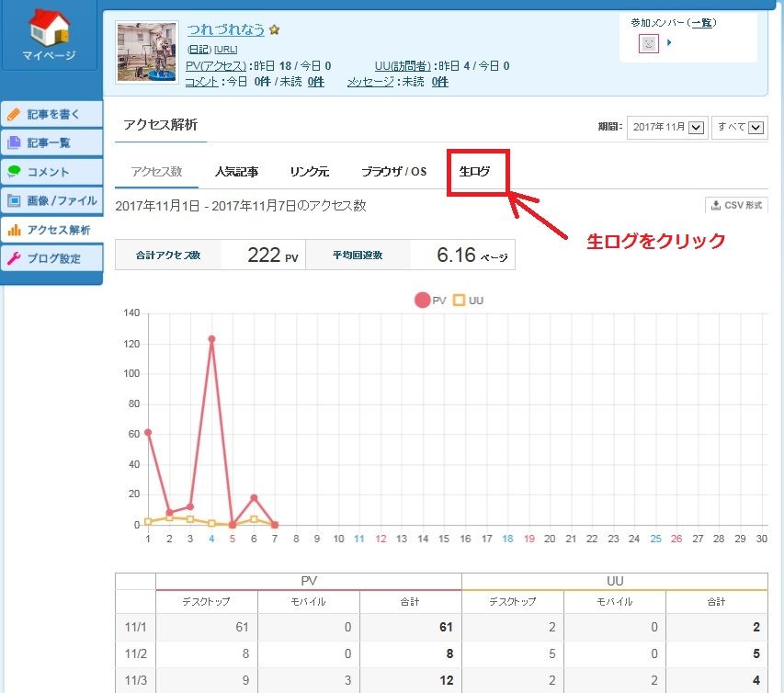
Task: Click the PV data point on day 1
Action: point(148,433)
